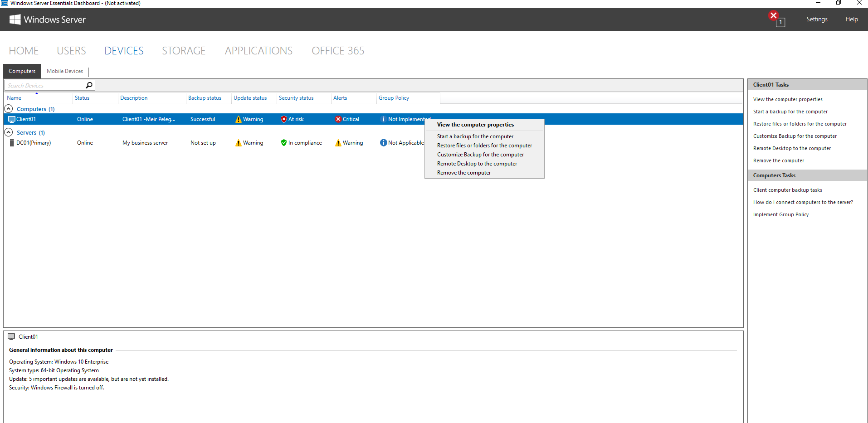Click Client01 Critical alert red icon

point(338,119)
